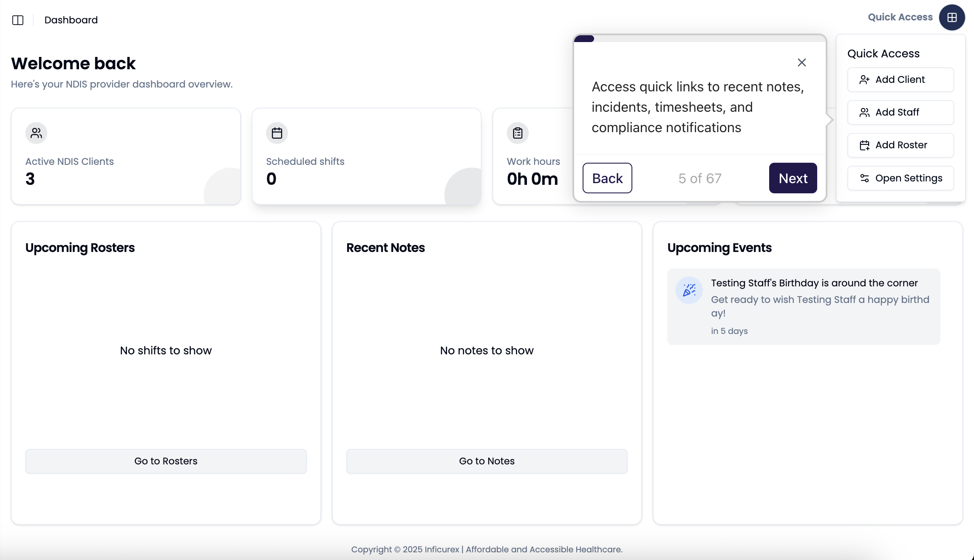Go Back in the tour popup
This screenshot has height=560, width=974.
click(607, 178)
